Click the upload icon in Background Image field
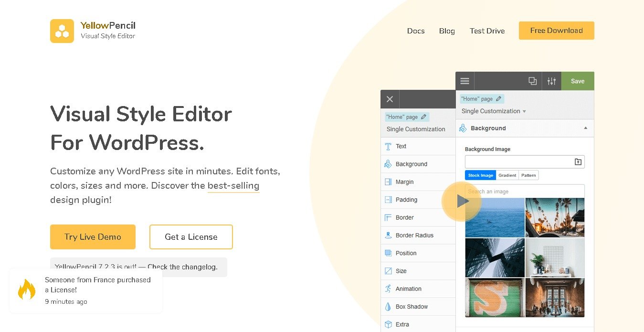The image size is (644, 332). point(578,162)
